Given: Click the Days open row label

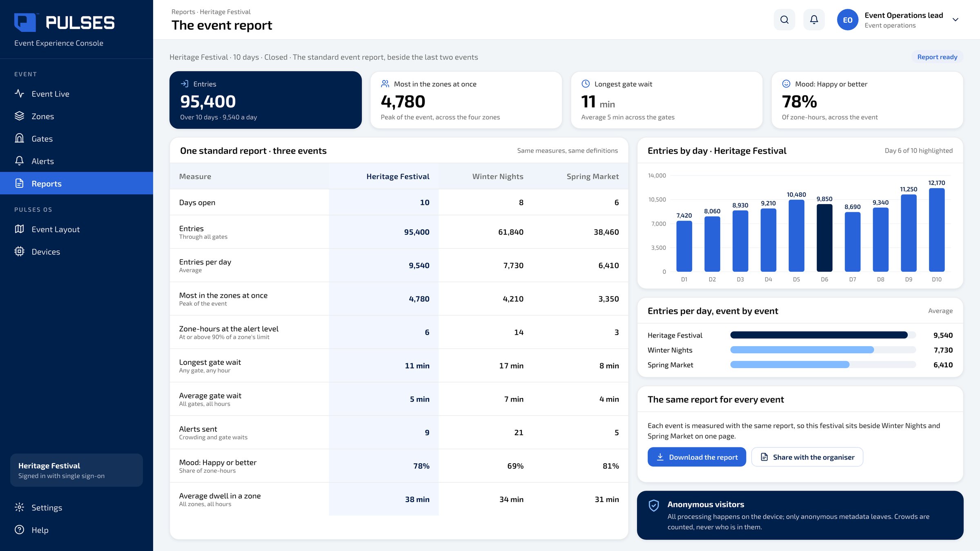Looking at the screenshot, I should [197, 202].
